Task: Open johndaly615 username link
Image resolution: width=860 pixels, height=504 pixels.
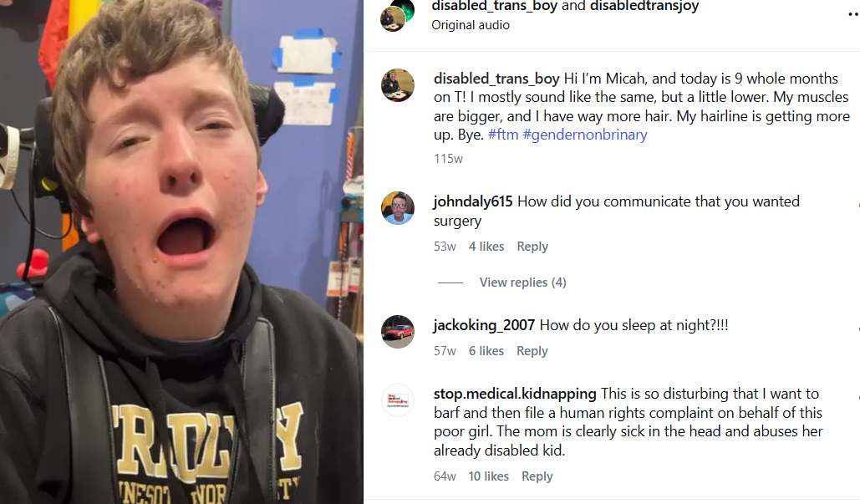Action: [473, 201]
